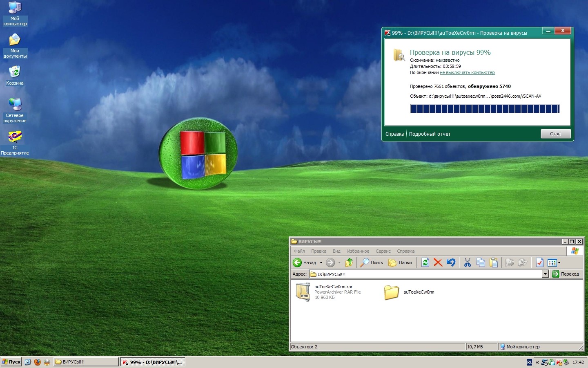Toggle the Папки folders pane

[400, 263]
